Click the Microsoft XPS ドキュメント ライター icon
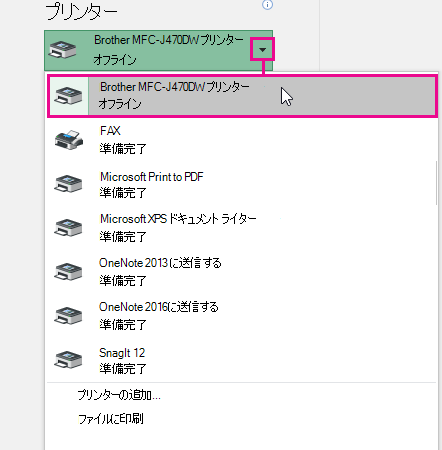Screen dimensions: 442x450 click(68, 228)
